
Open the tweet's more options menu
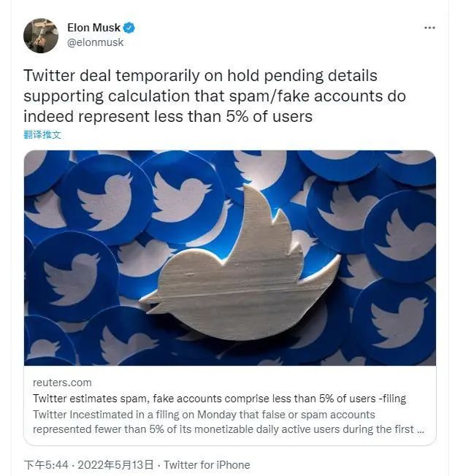click(429, 28)
